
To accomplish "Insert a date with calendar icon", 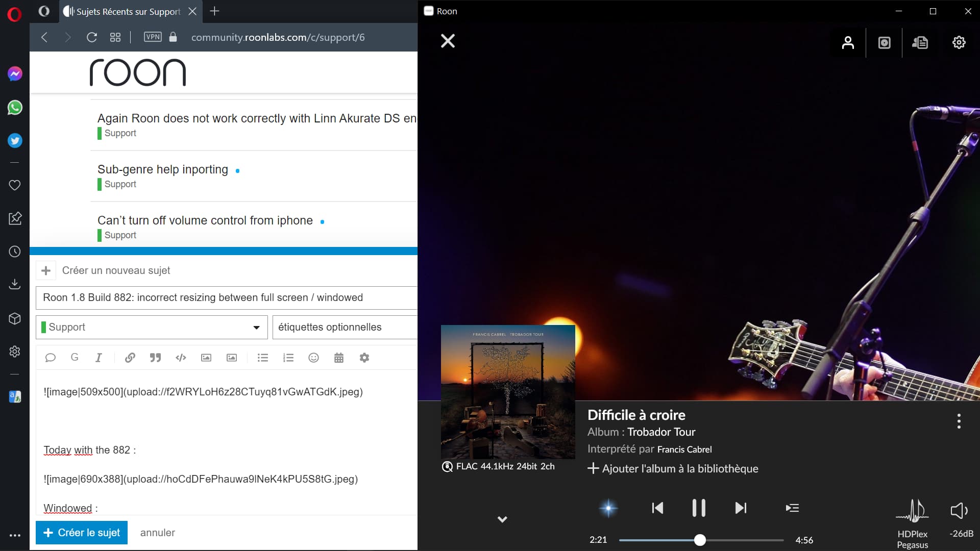I will point(339,358).
